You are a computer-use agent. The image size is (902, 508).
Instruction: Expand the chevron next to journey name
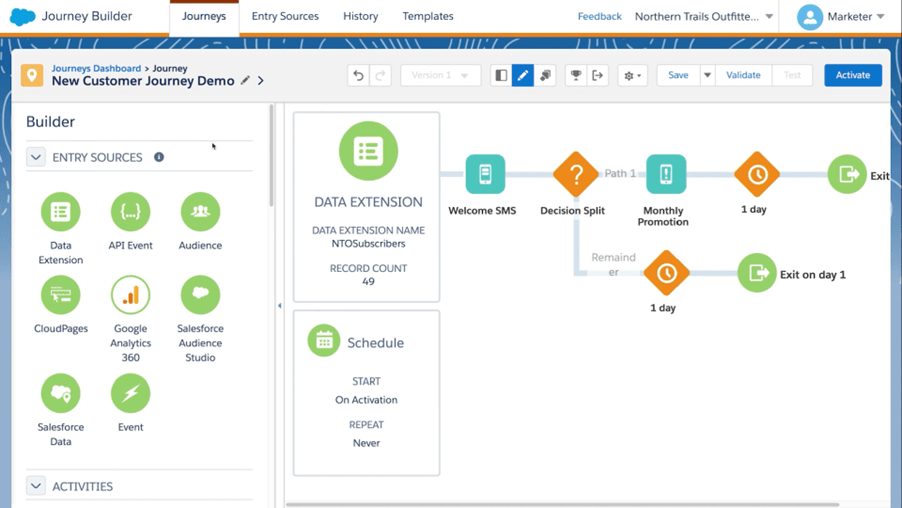coord(261,81)
